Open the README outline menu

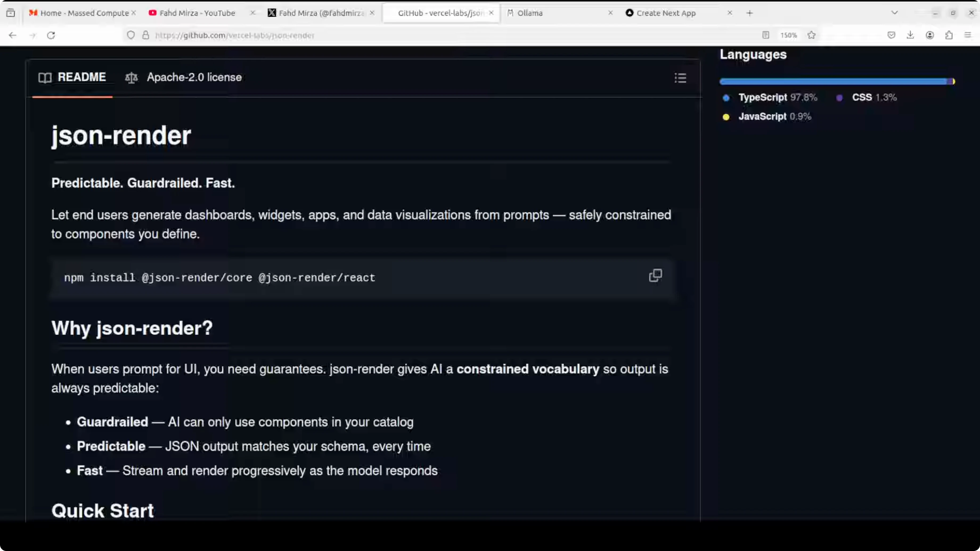pos(680,78)
